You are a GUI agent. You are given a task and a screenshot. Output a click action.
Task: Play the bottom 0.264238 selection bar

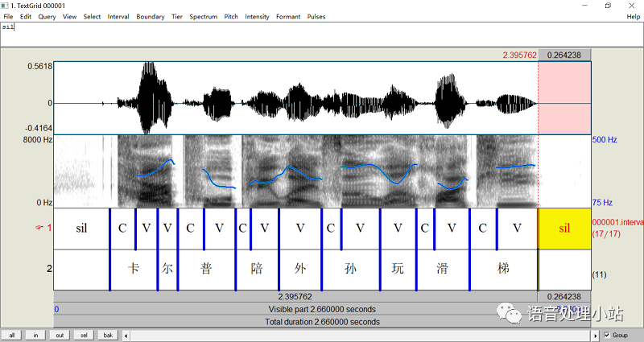point(564,296)
